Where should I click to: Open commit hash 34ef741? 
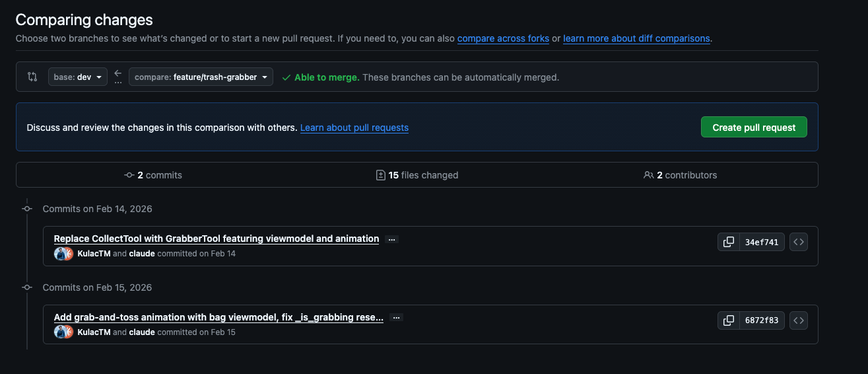762,242
